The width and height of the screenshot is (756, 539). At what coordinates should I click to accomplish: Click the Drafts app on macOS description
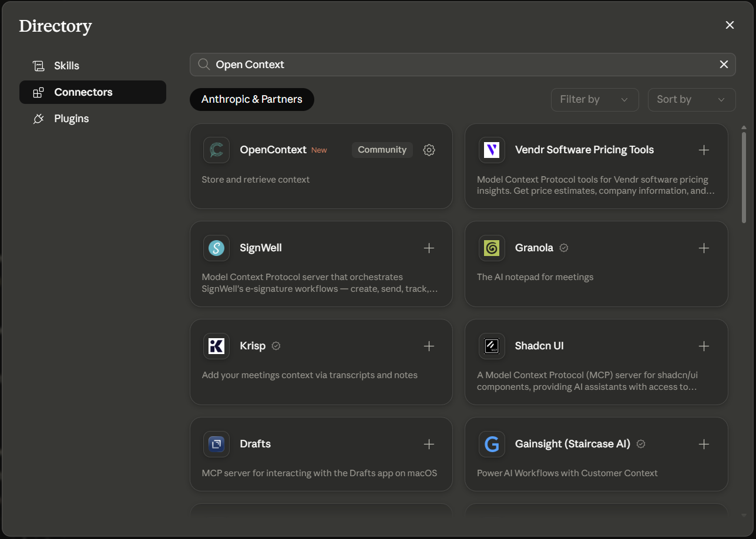[320, 473]
